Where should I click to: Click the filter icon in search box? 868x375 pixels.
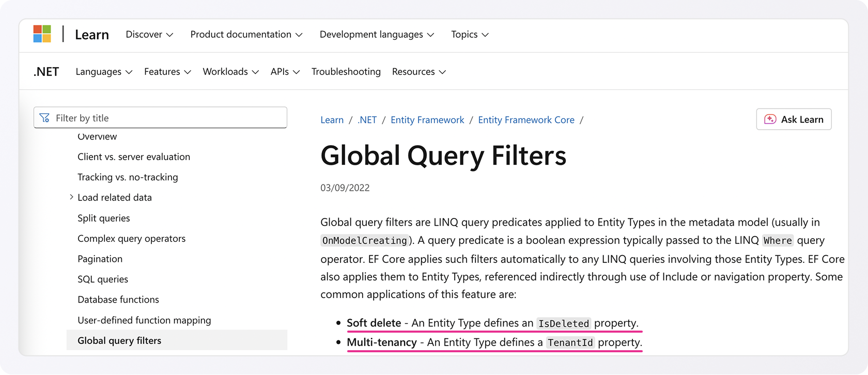point(45,118)
